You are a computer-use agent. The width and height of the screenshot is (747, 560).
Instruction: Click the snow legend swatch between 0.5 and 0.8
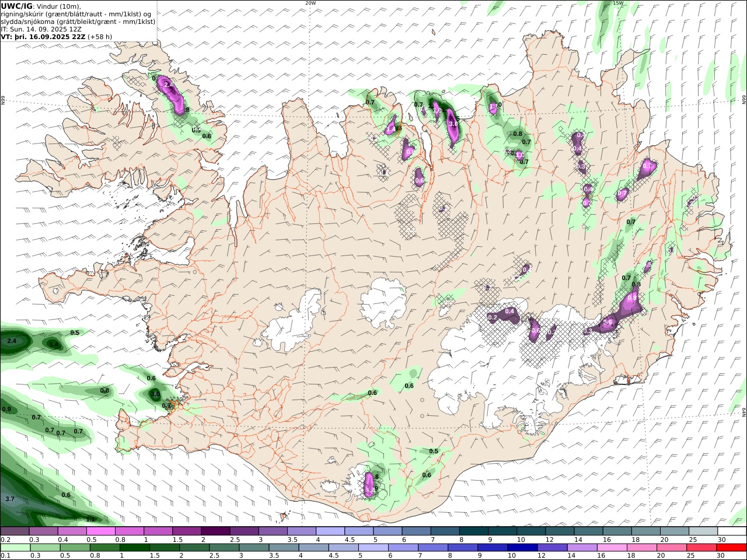point(100,531)
